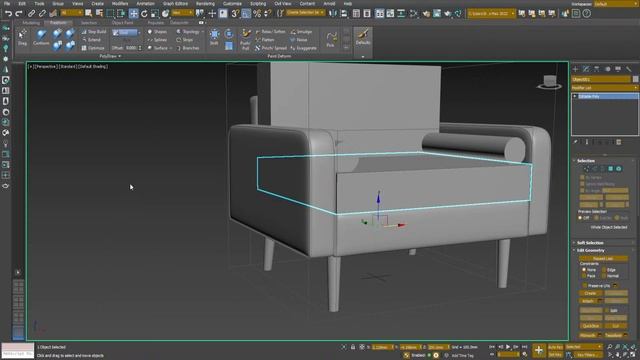Open the Create Selection Set dropdown
640x360 pixels.
(x=305, y=13)
